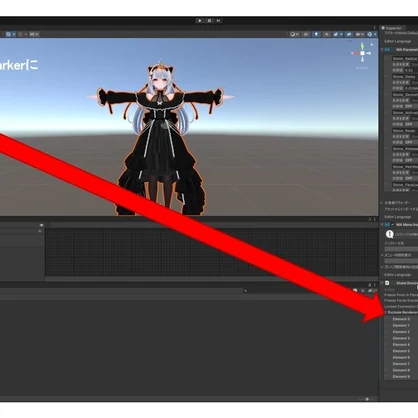Select Element 6 in Exclude Renderers
The image size is (418, 418).
(x=401, y=357)
